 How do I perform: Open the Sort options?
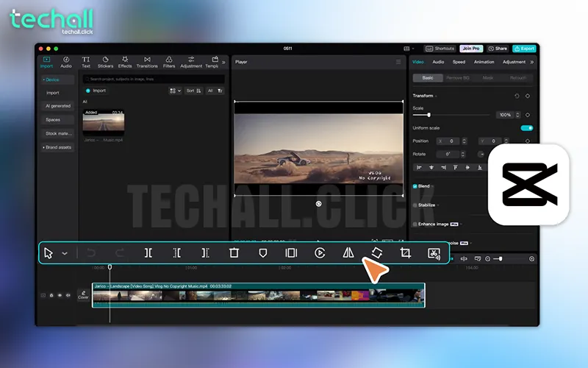point(193,91)
